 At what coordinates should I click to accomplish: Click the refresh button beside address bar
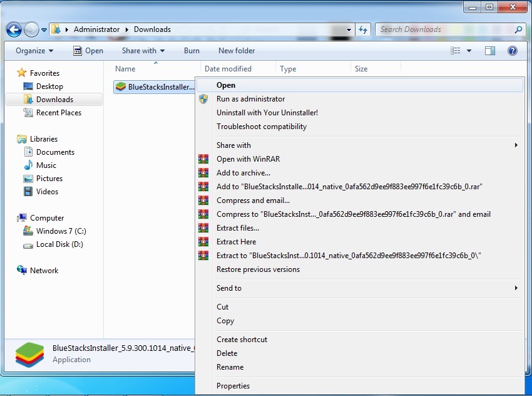pos(363,29)
